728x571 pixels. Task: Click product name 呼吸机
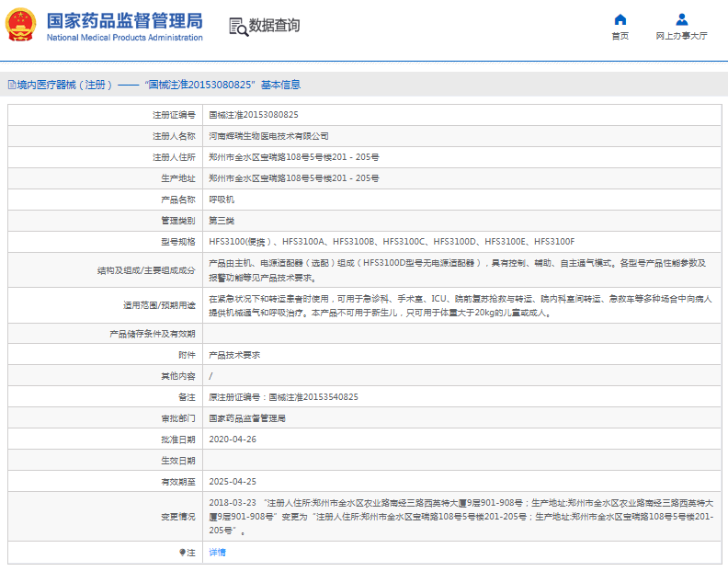click(222, 200)
